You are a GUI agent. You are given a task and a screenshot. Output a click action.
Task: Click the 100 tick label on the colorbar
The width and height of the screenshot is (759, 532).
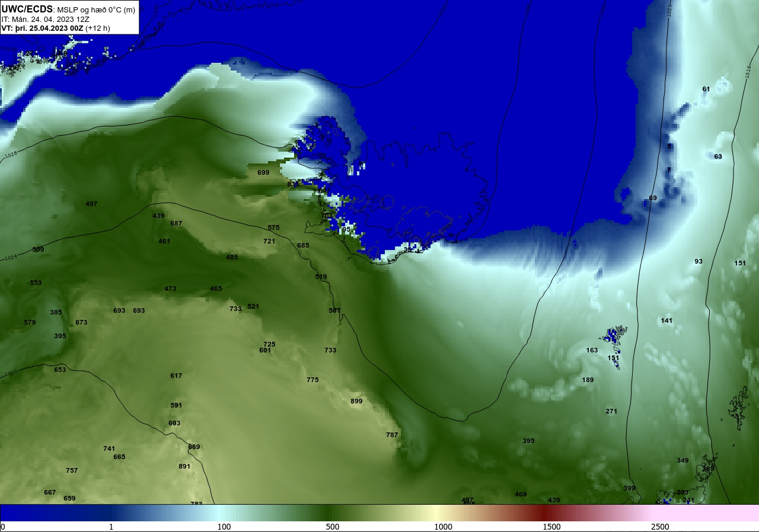click(224, 527)
